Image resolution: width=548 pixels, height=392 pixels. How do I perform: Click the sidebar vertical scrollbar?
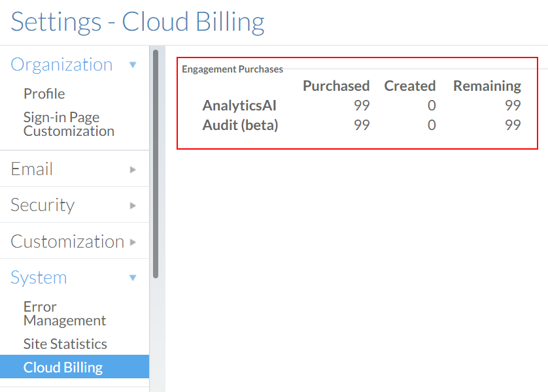click(x=156, y=163)
